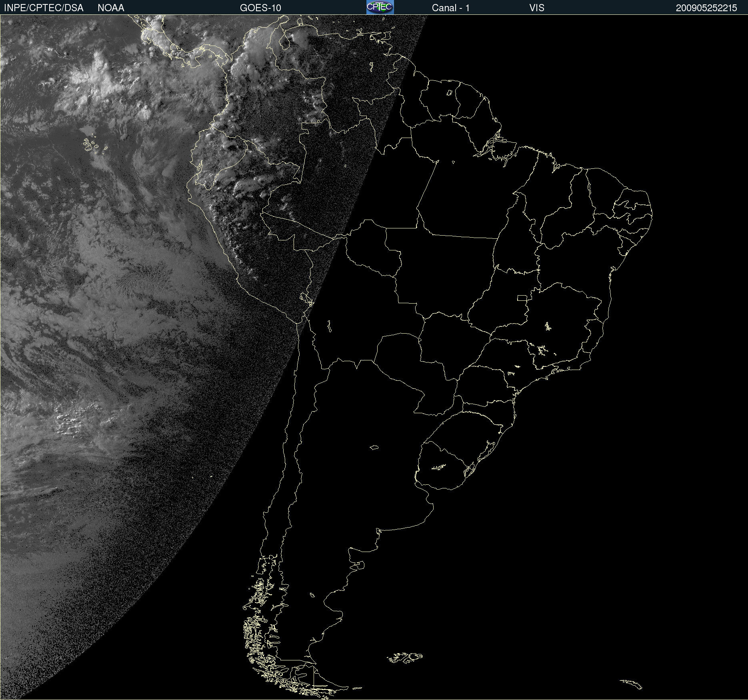Click the CPTEC logo in header

click(x=380, y=7)
